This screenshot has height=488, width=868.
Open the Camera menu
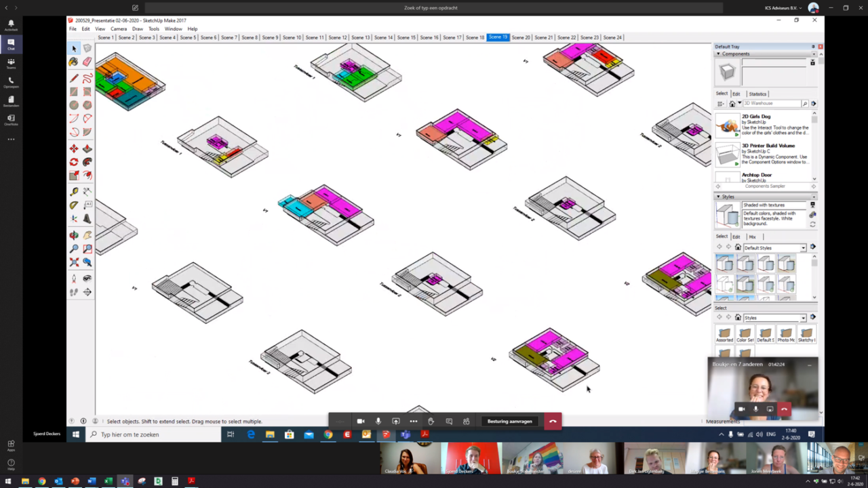(118, 29)
